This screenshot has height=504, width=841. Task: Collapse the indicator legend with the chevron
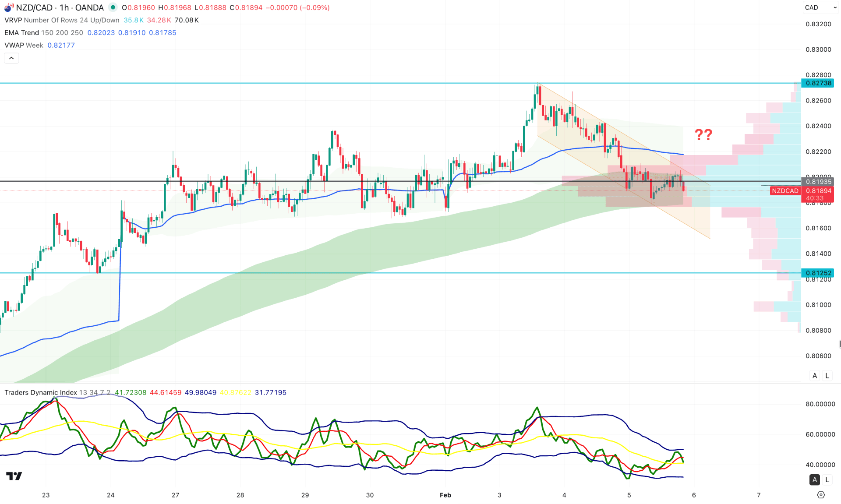click(x=11, y=58)
